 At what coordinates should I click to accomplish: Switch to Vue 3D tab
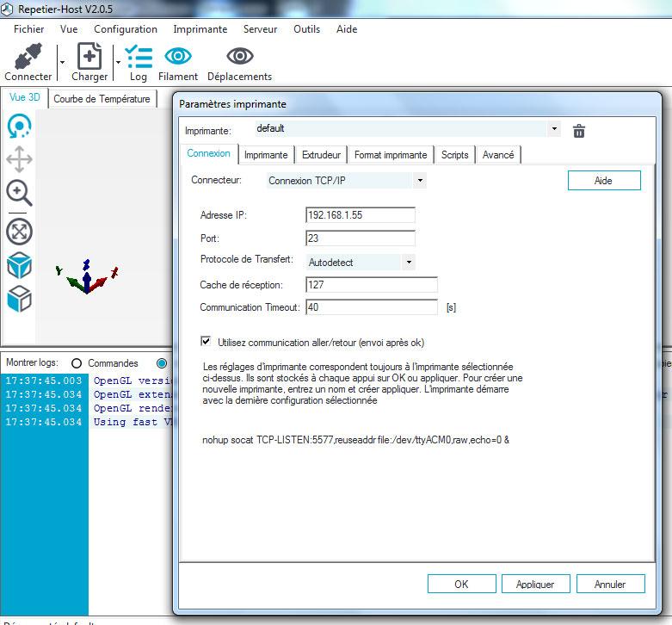tap(24, 97)
